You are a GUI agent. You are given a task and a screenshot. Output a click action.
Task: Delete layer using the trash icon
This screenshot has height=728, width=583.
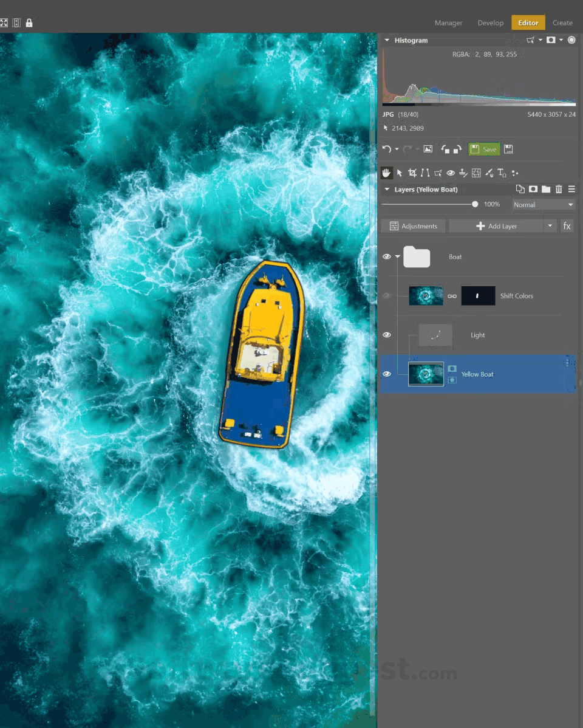click(559, 189)
